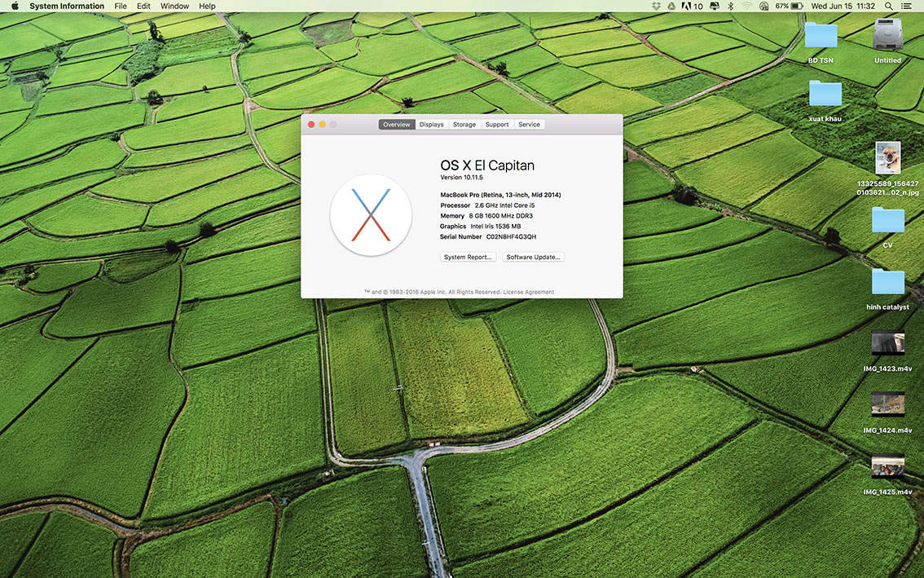Open the System Information menu
Image resolution: width=924 pixels, height=578 pixels.
[x=67, y=6]
